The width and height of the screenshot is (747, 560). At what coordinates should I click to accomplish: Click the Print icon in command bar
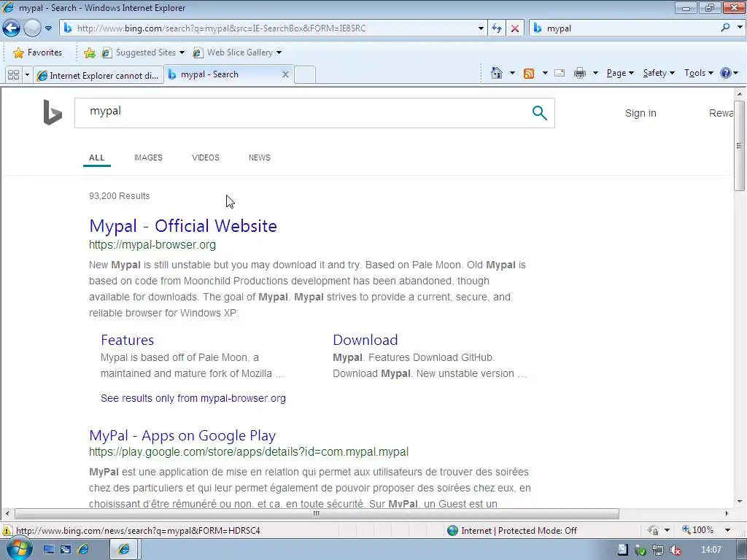pos(580,73)
